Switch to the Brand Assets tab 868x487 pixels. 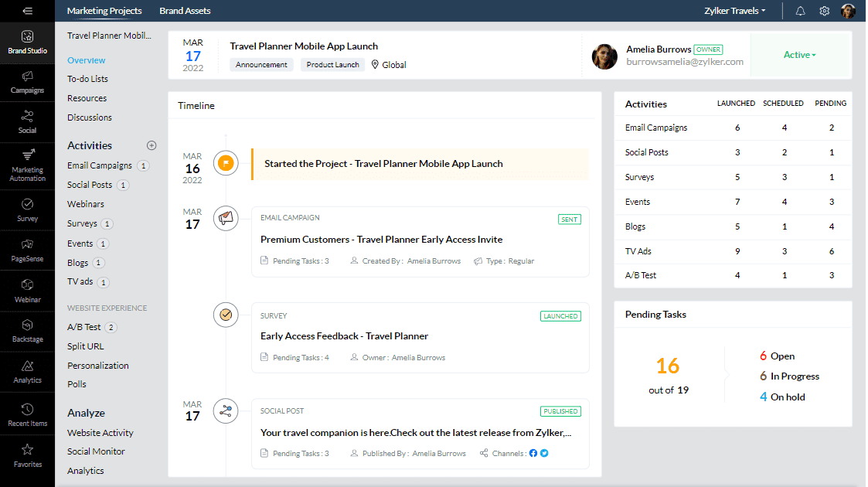coord(185,11)
